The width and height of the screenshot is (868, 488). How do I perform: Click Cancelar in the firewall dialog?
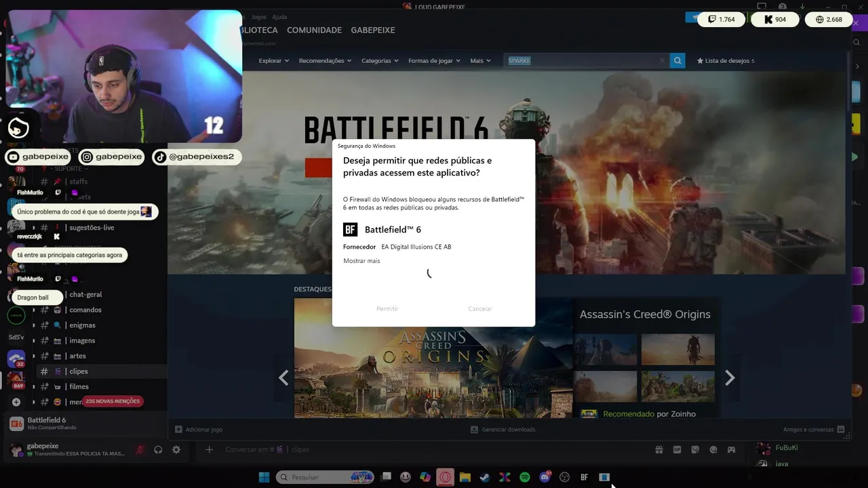(480, 308)
